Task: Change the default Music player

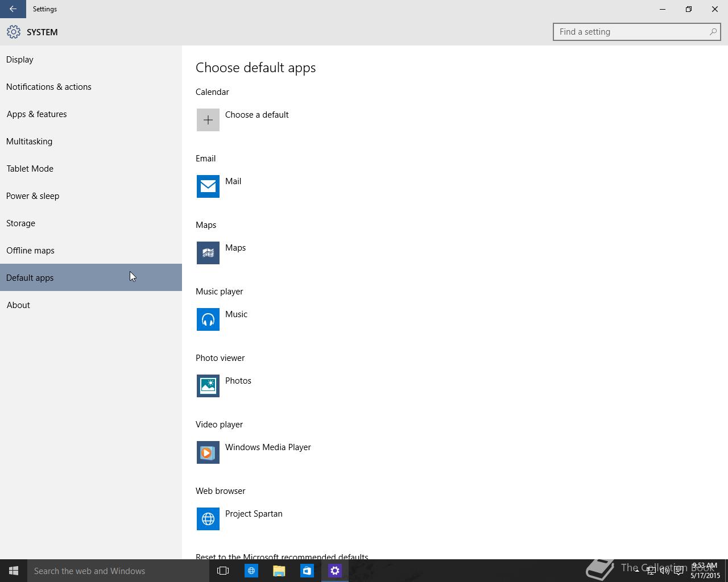Action: point(236,314)
